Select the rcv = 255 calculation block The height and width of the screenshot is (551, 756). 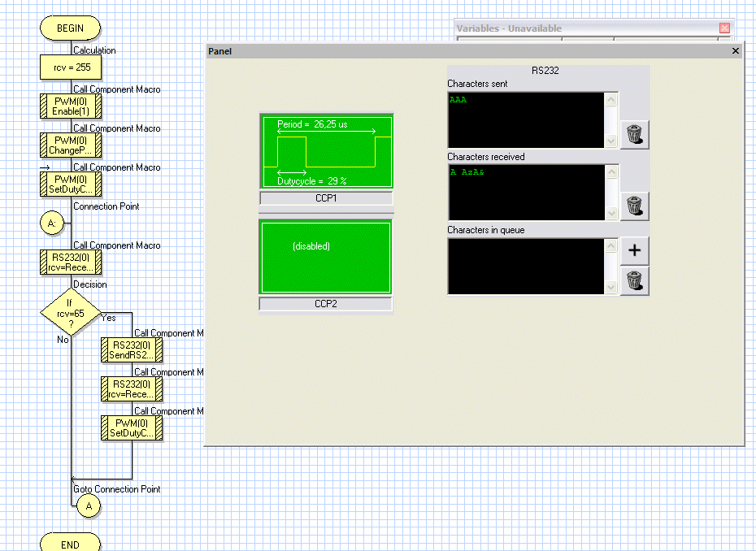pos(71,67)
